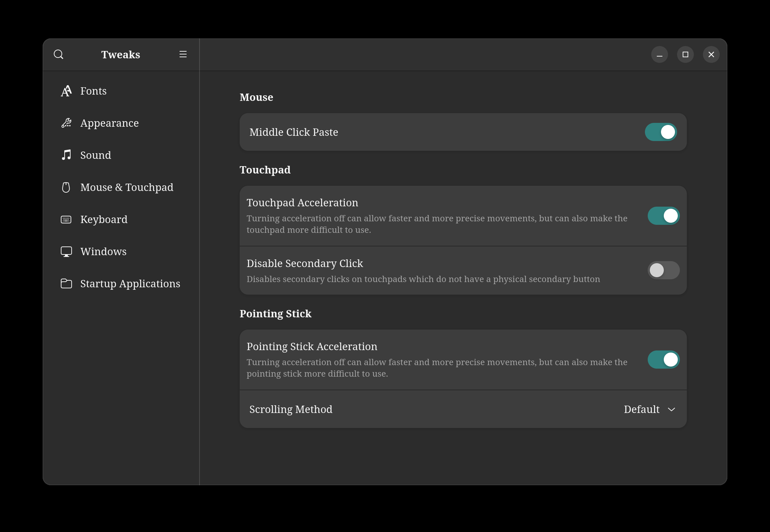The width and height of the screenshot is (770, 532).
Task: Open the hamburger main menu
Action: point(183,54)
